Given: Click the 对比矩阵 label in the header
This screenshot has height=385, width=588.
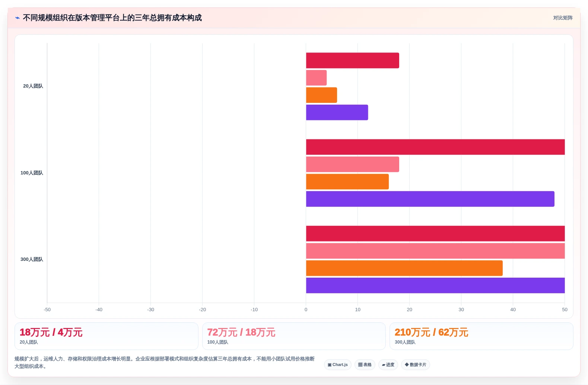Looking at the screenshot, I should tap(563, 18).
